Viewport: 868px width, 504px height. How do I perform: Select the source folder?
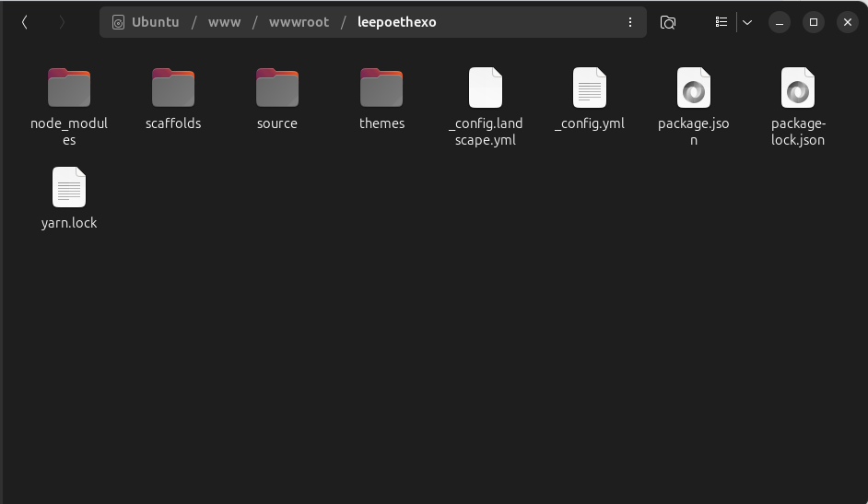click(x=277, y=88)
